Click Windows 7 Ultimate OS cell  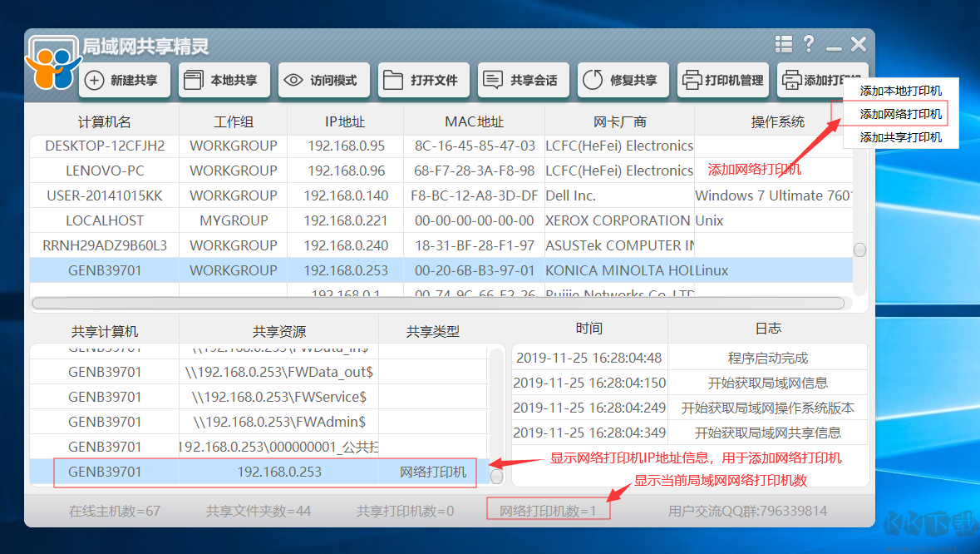[x=774, y=195]
